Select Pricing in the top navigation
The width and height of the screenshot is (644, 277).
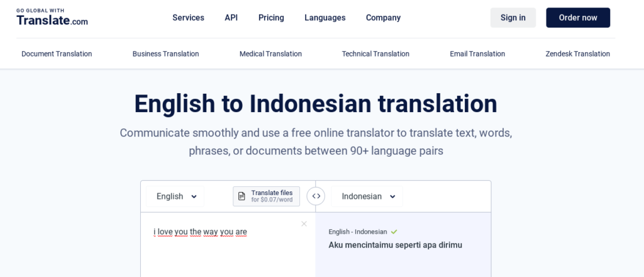271,18
